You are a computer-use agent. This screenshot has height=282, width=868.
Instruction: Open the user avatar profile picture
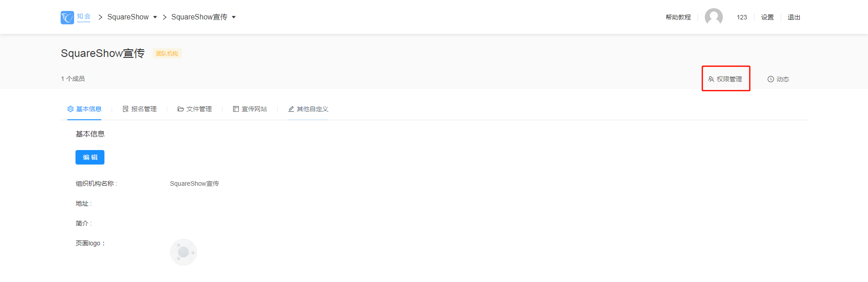click(x=714, y=17)
